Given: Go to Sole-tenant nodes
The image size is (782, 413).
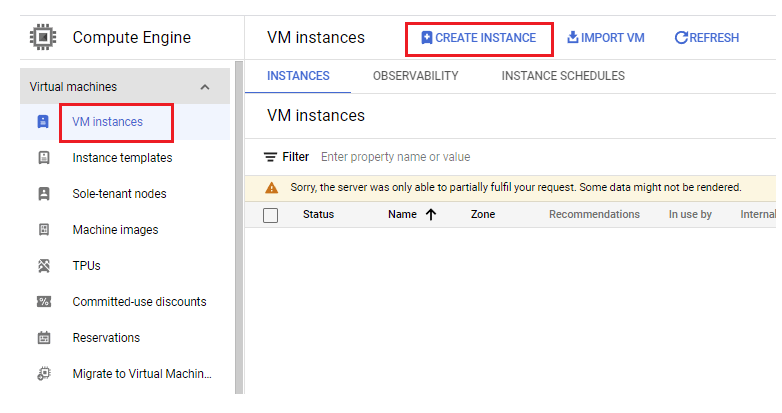Looking at the screenshot, I should tap(125, 194).
